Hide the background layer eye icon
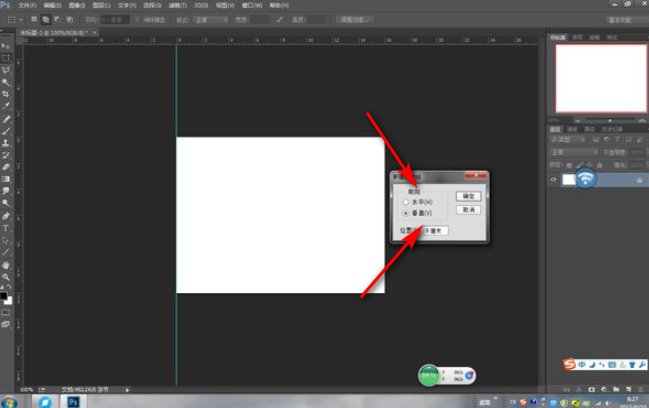Viewport: 649px width, 408px height. [553, 180]
